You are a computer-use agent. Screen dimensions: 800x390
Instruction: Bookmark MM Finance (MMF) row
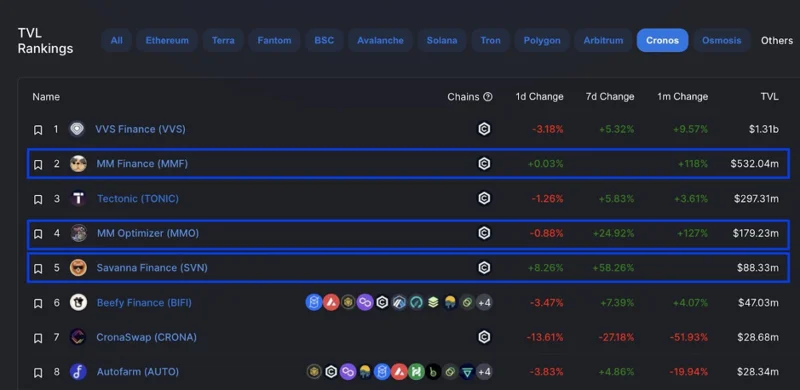[x=38, y=164]
